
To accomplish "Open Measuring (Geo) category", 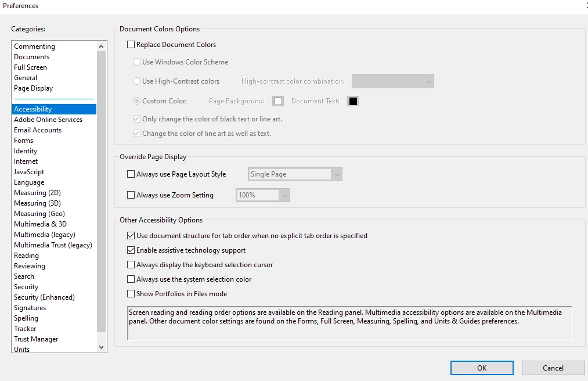I will click(54, 214).
